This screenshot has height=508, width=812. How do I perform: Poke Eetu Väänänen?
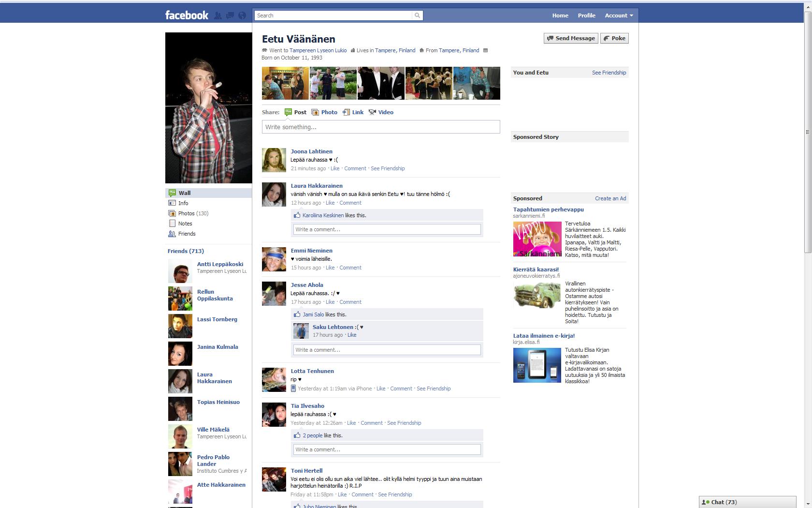tap(614, 38)
